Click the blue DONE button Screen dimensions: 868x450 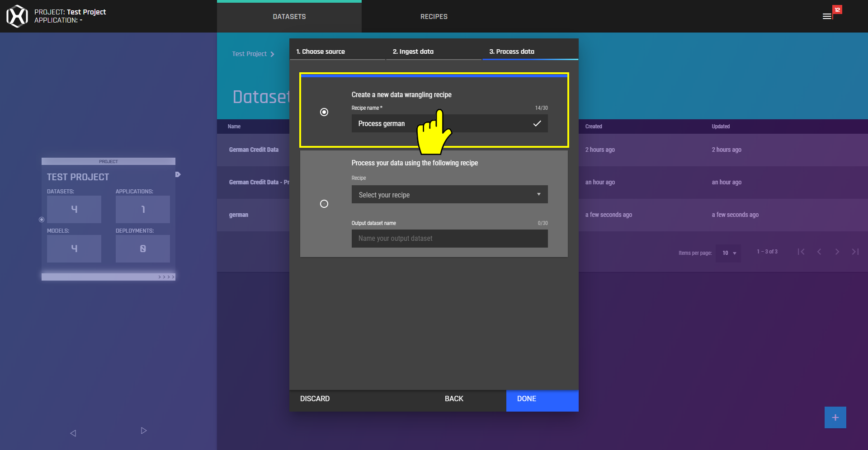click(x=542, y=401)
